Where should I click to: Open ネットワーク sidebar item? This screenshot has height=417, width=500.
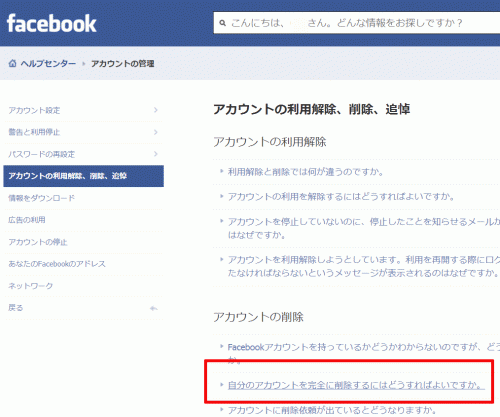click(x=83, y=286)
